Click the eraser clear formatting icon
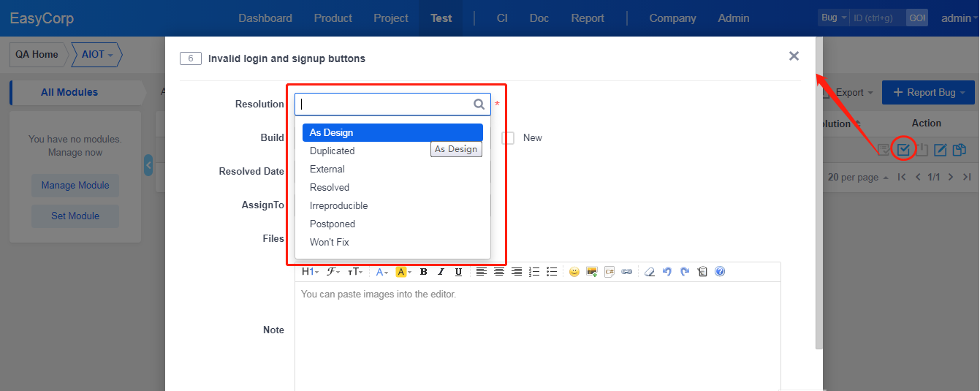The width and height of the screenshot is (980, 391). (650, 272)
